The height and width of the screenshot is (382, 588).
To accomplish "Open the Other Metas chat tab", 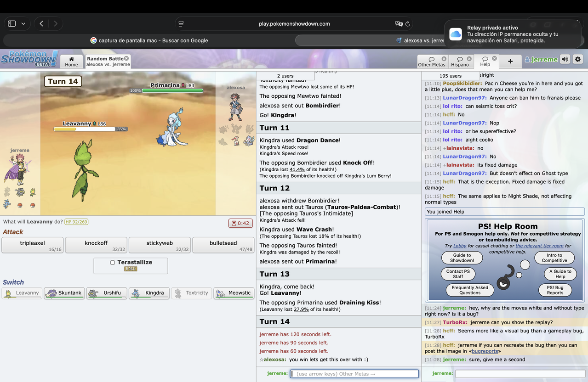I will coord(432,62).
